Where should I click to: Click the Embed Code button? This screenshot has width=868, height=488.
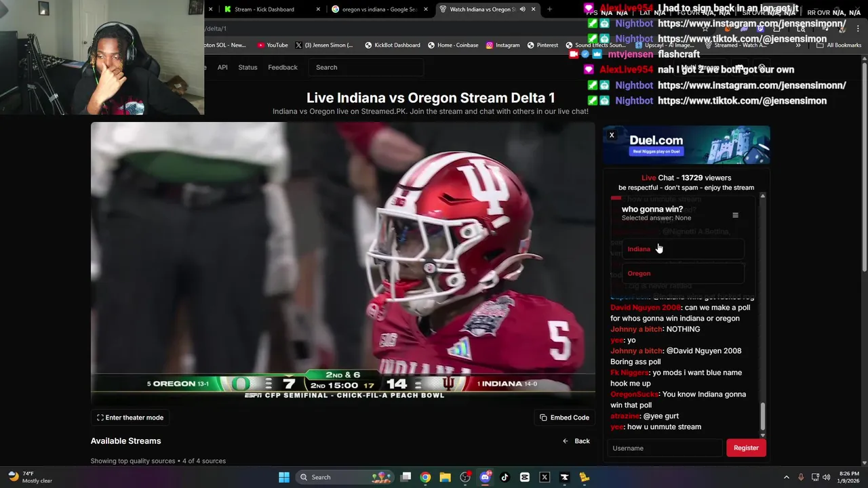tap(564, 418)
